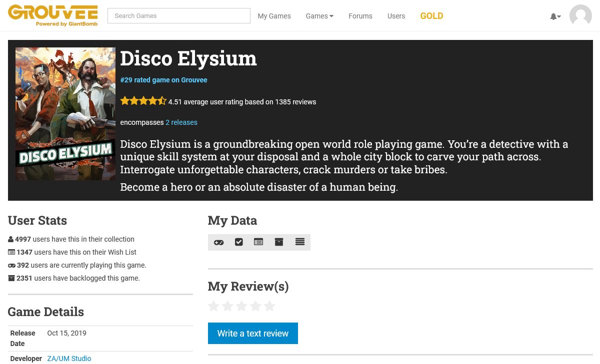Click the GOLD membership link
The width and height of the screenshot is (600, 364).
coord(431,16)
